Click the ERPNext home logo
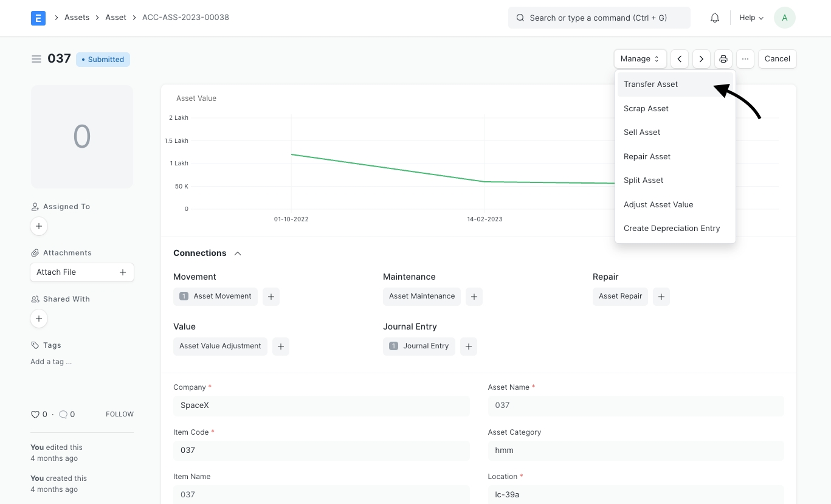Screen dimensions: 831x504 click(38, 18)
